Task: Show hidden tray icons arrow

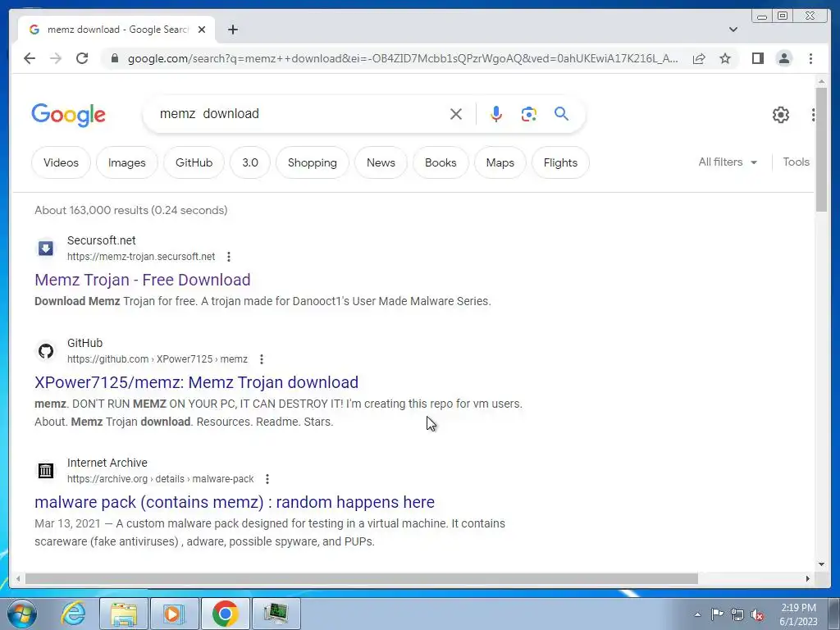Action: click(x=697, y=614)
